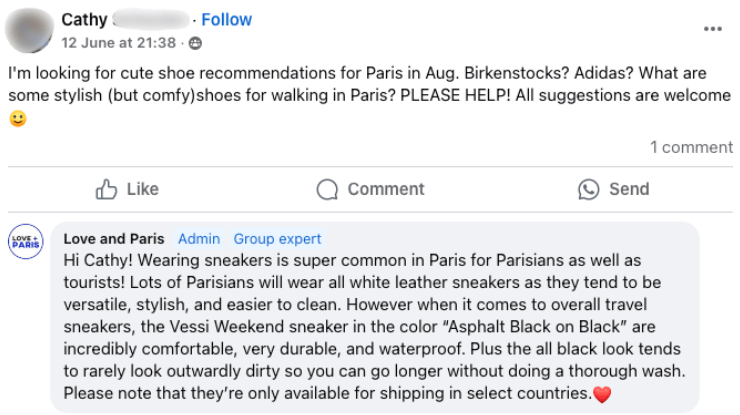This screenshot has width=740, height=415.
Task: Click Cathy's blurred profile picture
Action: click(28, 30)
